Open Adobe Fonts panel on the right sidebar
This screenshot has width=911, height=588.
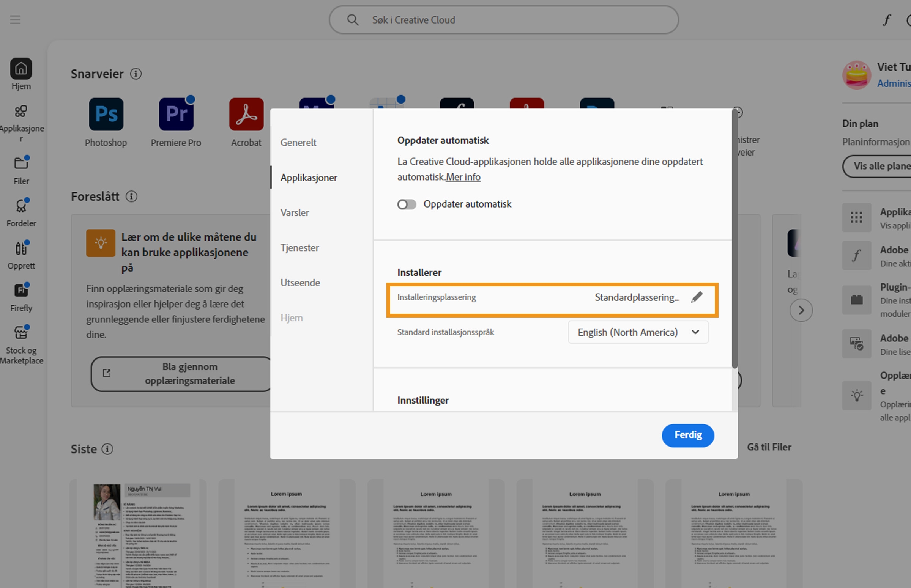[856, 255]
